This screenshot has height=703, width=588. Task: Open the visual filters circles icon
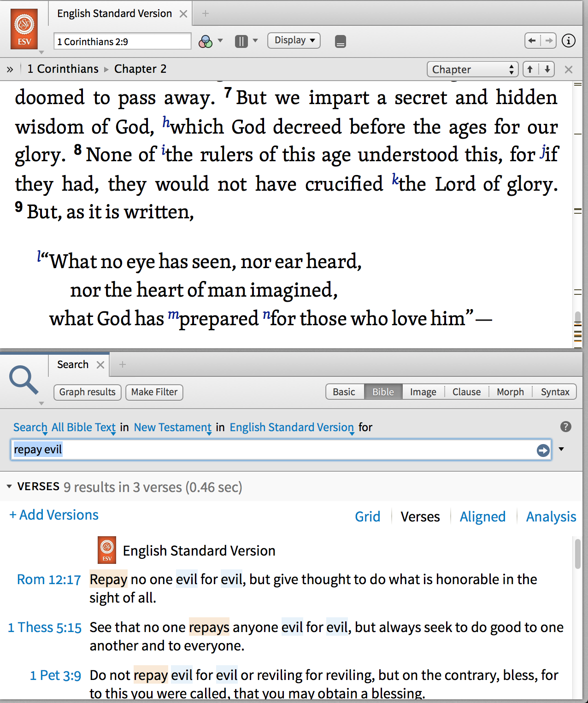pos(206,41)
